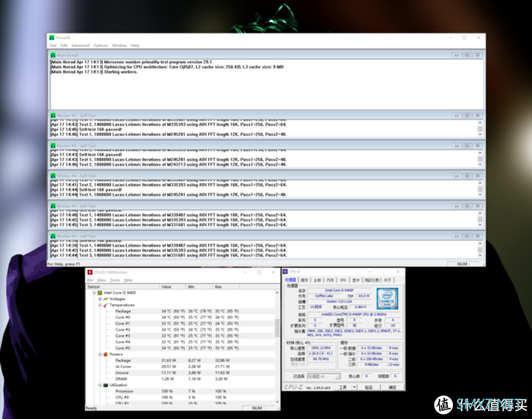Select the DRAM power row
The height and width of the screenshot is (419, 532).
180,378
